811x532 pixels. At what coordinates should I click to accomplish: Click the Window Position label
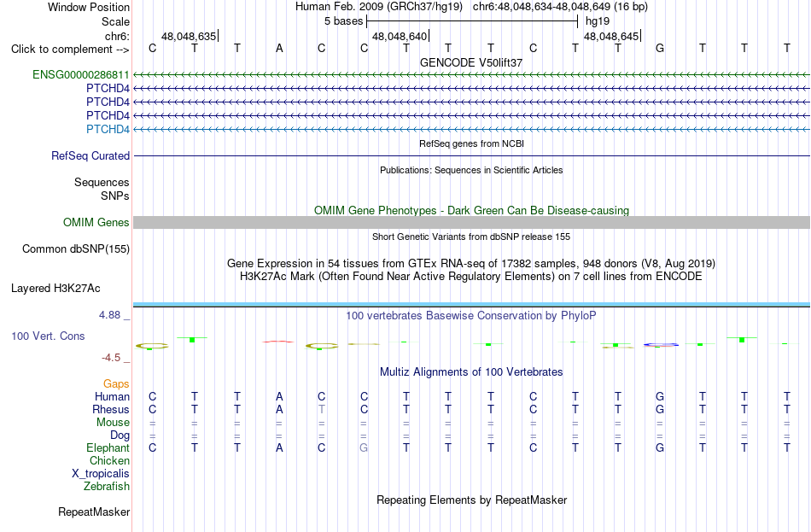pyautogui.click(x=89, y=7)
